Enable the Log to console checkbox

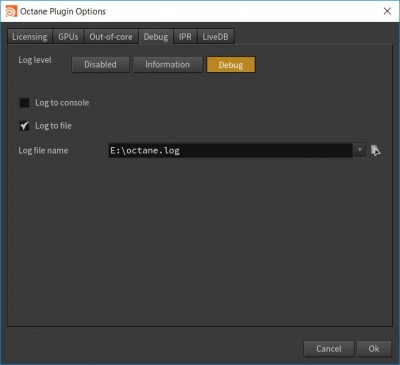click(24, 103)
